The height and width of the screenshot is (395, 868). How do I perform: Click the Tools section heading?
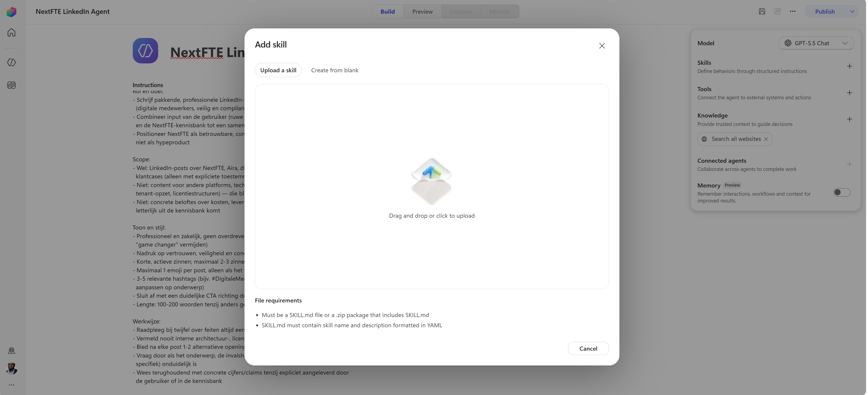(x=704, y=89)
